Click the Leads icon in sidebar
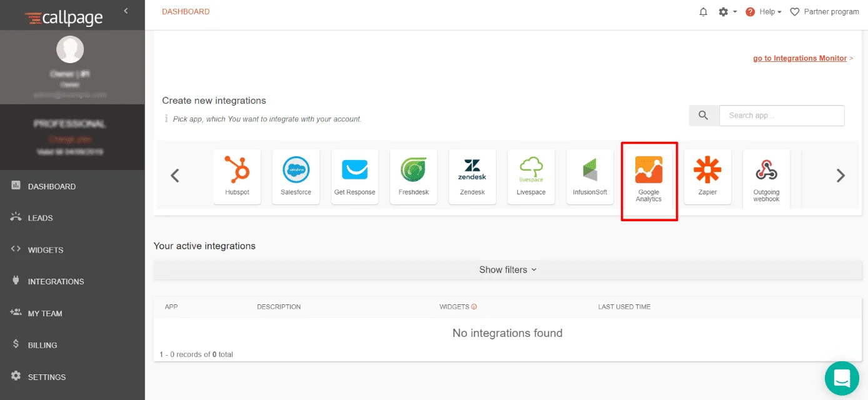The width and height of the screenshot is (868, 400). (x=16, y=217)
